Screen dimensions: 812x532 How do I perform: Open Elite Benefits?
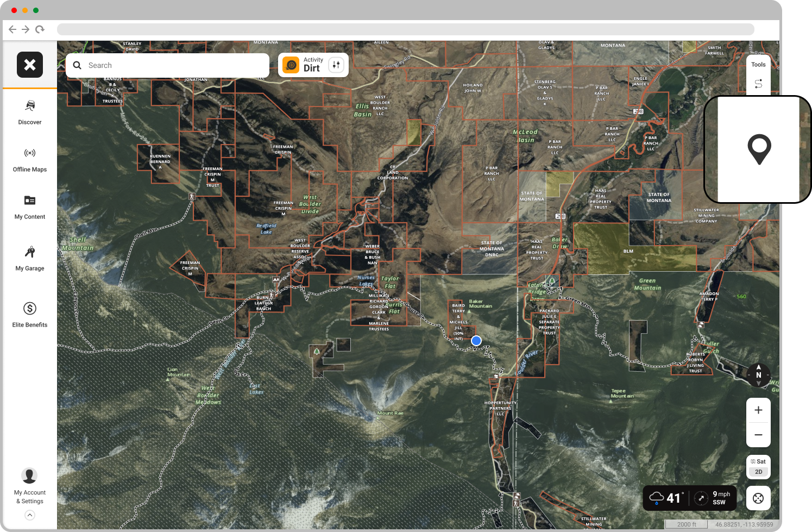pos(30,315)
